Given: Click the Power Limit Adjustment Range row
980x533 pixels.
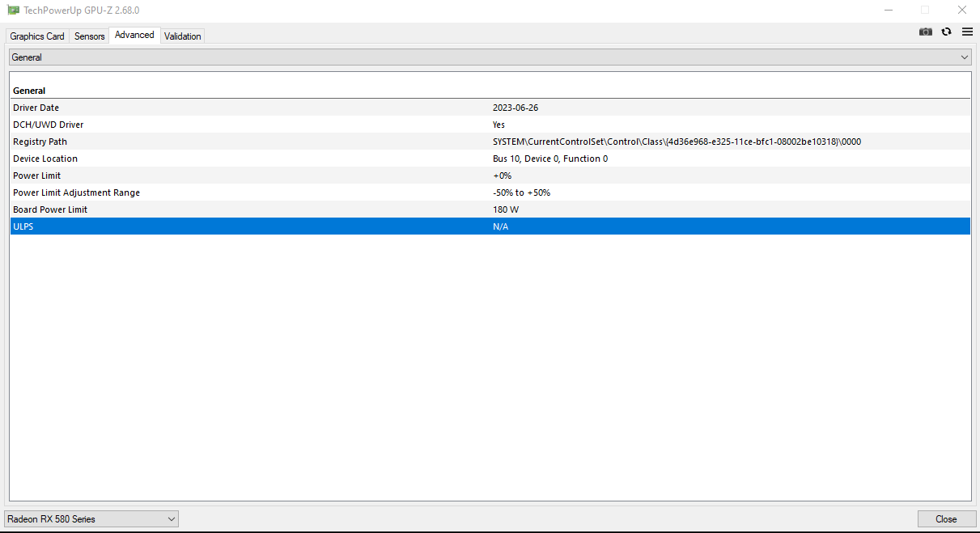Looking at the screenshot, I should click(490, 192).
